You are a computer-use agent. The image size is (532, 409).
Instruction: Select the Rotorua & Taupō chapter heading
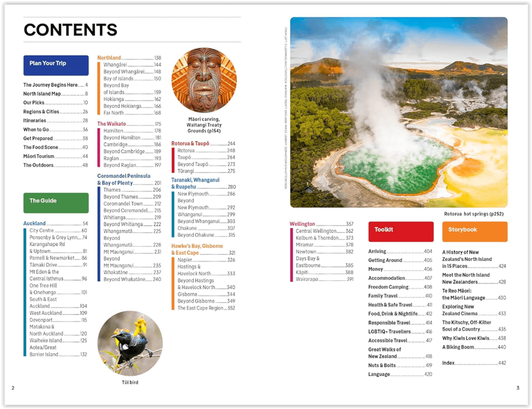click(x=190, y=143)
